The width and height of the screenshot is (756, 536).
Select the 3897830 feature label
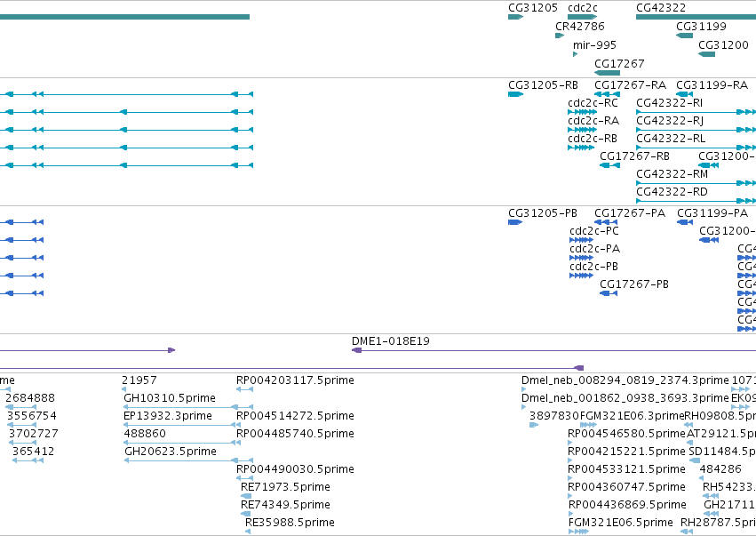pyautogui.click(x=554, y=415)
